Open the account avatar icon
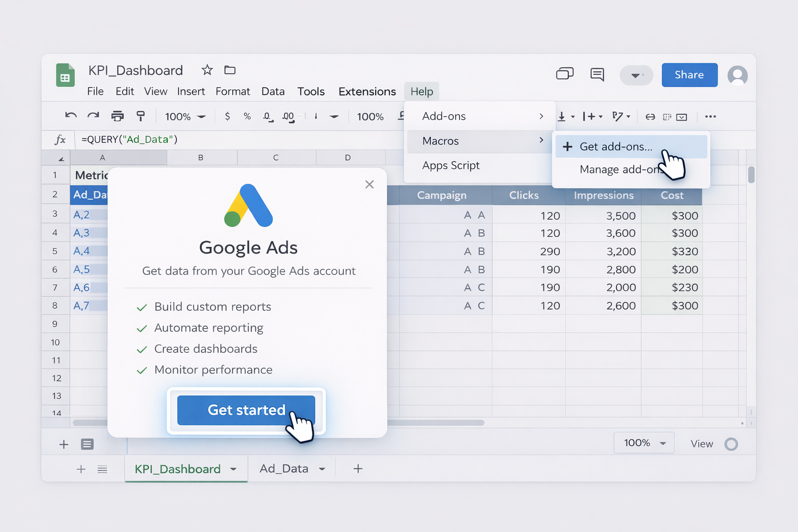Viewport: 798px width, 532px height. [x=737, y=75]
